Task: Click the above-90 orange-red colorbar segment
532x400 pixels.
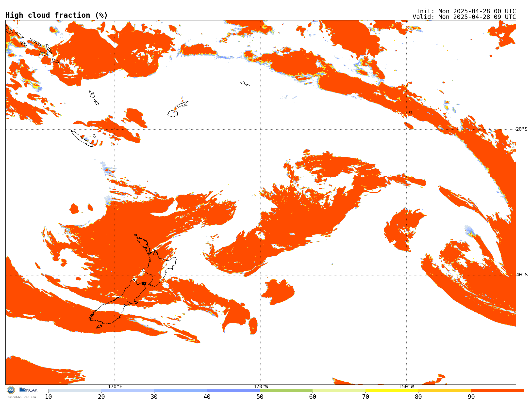Action: [x=498, y=391]
